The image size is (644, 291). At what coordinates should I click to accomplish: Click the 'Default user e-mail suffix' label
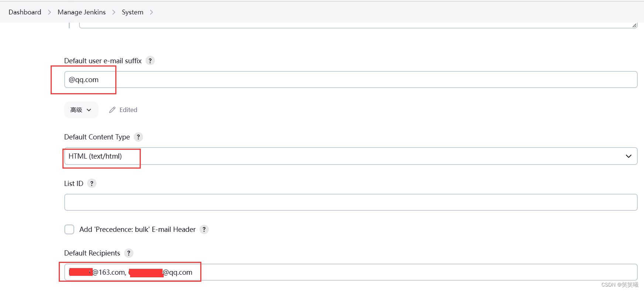coord(103,61)
